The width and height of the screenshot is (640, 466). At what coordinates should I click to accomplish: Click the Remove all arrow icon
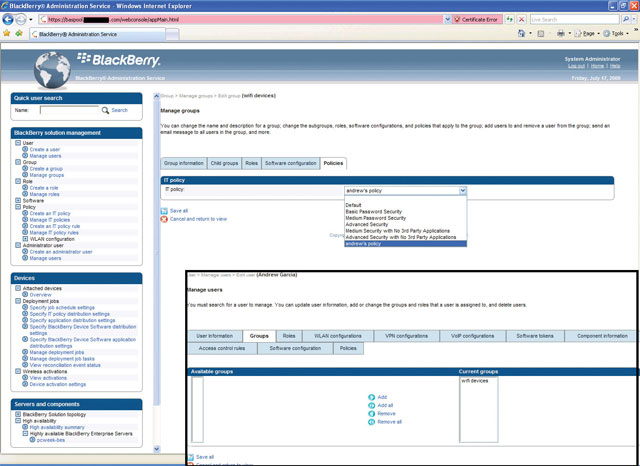371,422
